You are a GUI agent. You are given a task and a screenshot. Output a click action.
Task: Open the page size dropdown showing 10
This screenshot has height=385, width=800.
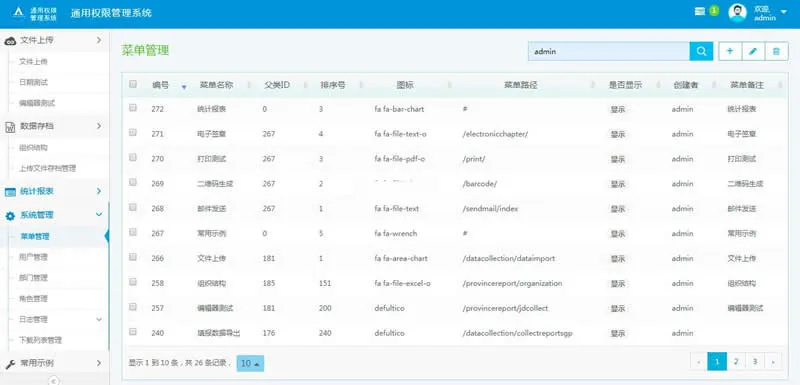pyautogui.click(x=251, y=364)
